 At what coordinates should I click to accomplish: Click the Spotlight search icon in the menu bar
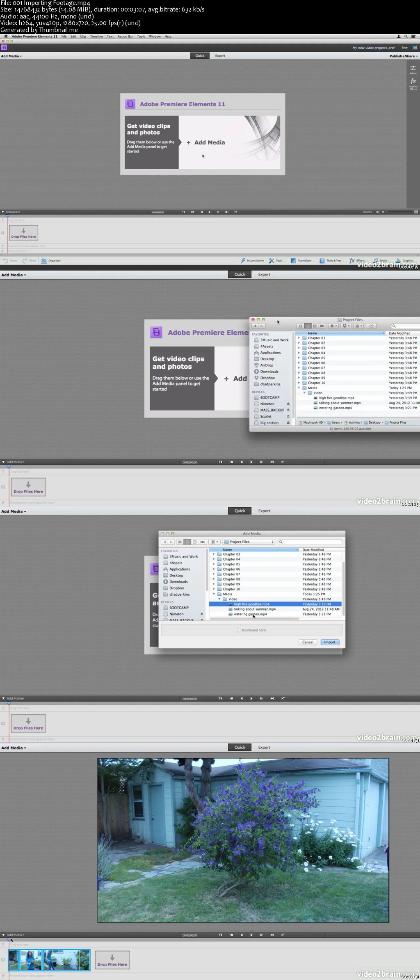[x=406, y=37]
